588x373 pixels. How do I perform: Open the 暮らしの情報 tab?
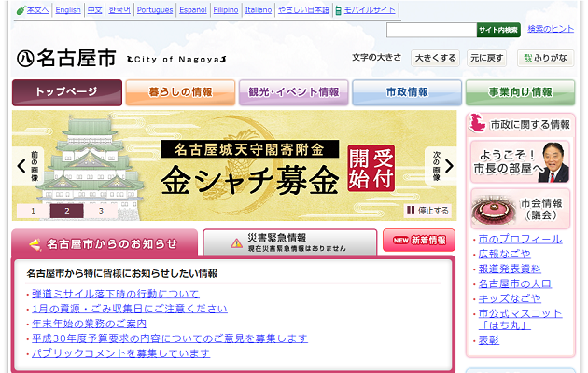pos(180,92)
